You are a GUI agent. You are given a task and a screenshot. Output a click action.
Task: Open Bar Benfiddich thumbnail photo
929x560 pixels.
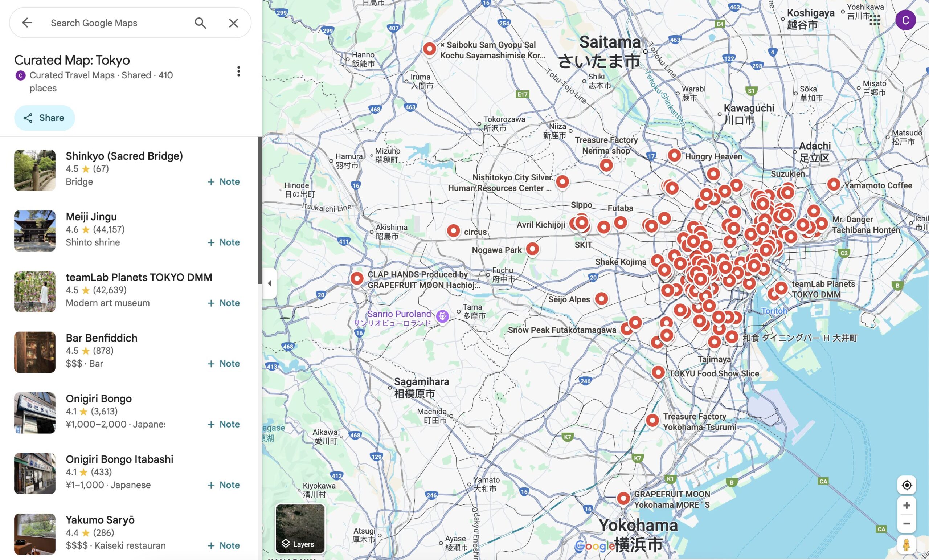click(x=35, y=352)
